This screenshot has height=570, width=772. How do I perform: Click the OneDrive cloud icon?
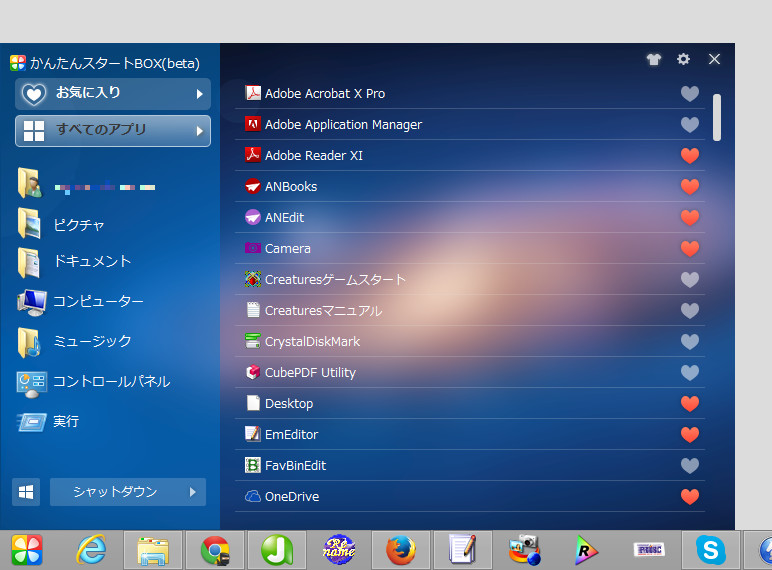[253, 496]
